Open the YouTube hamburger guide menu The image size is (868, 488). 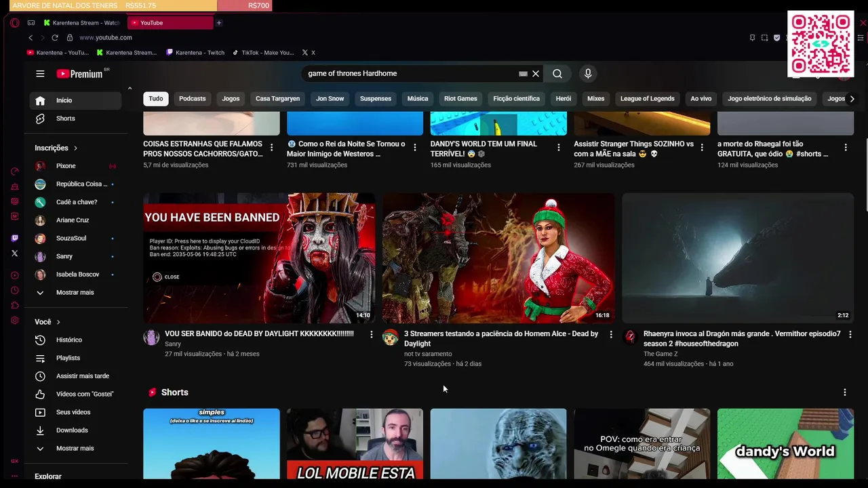pyautogui.click(x=40, y=74)
